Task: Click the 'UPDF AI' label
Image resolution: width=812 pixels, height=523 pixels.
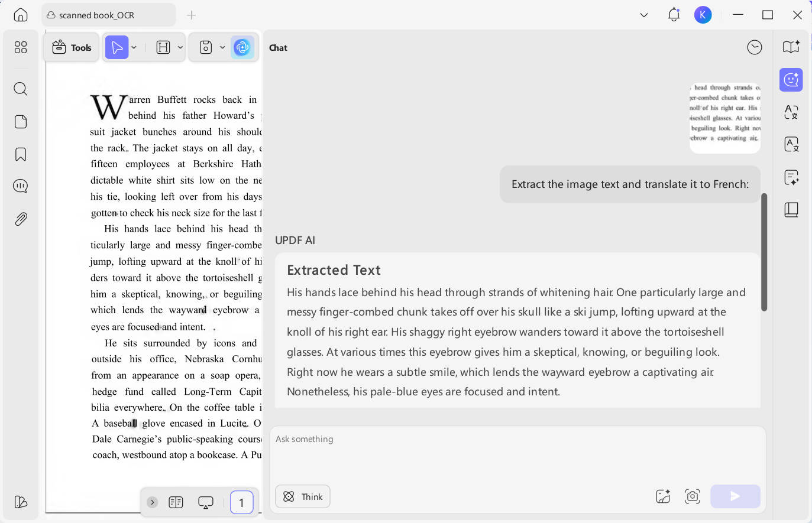Action: point(295,240)
